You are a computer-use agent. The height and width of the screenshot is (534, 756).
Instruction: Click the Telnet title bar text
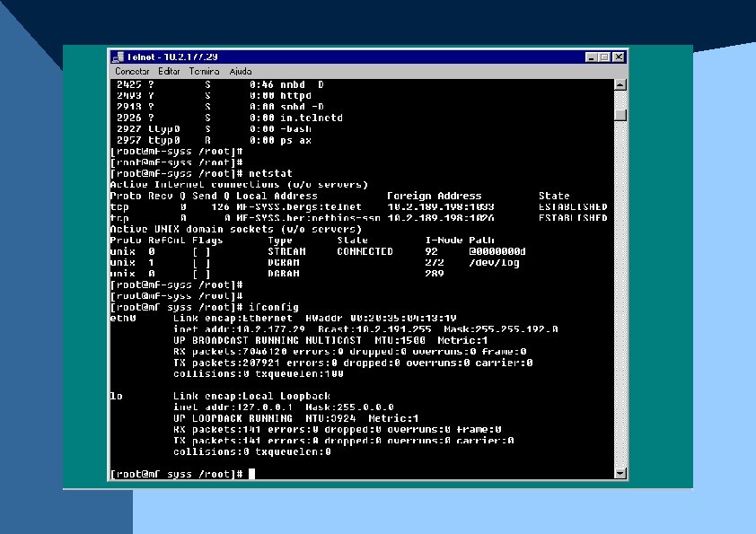172,57
